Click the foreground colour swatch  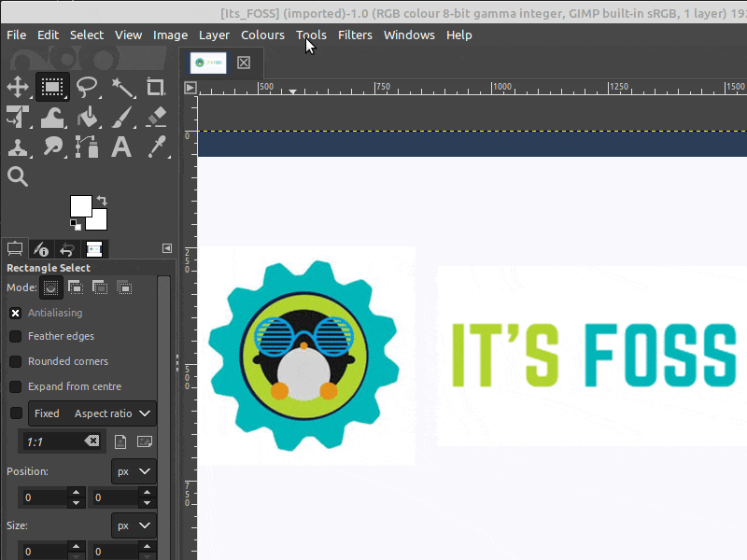click(x=80, y=205)
